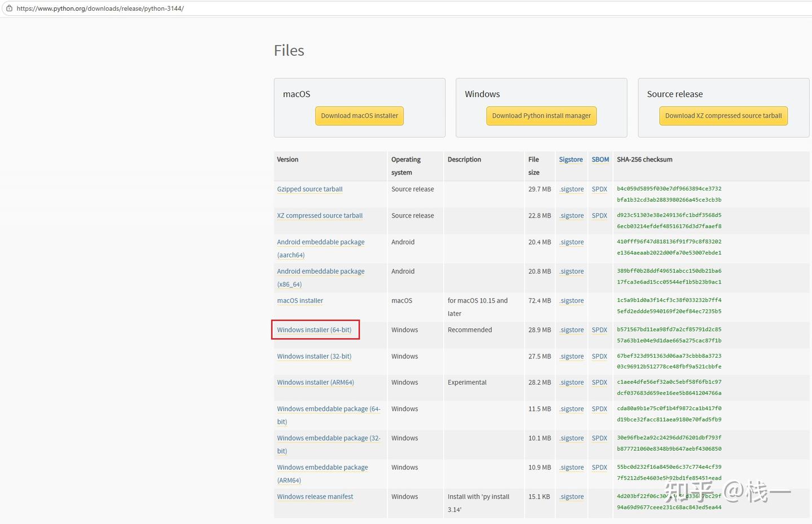The height and width of the screenshot is (524, 812).
Task: Open .sigstore for Android x86_64 package
Action: (x=572, y=272)
